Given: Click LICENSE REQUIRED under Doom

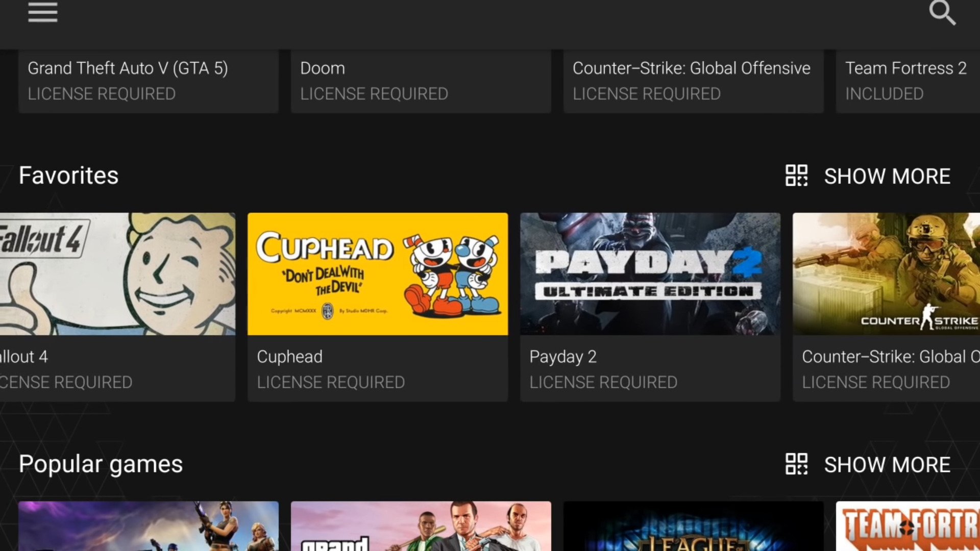Looking at the screenshot, I should click(x=374, y=94).
